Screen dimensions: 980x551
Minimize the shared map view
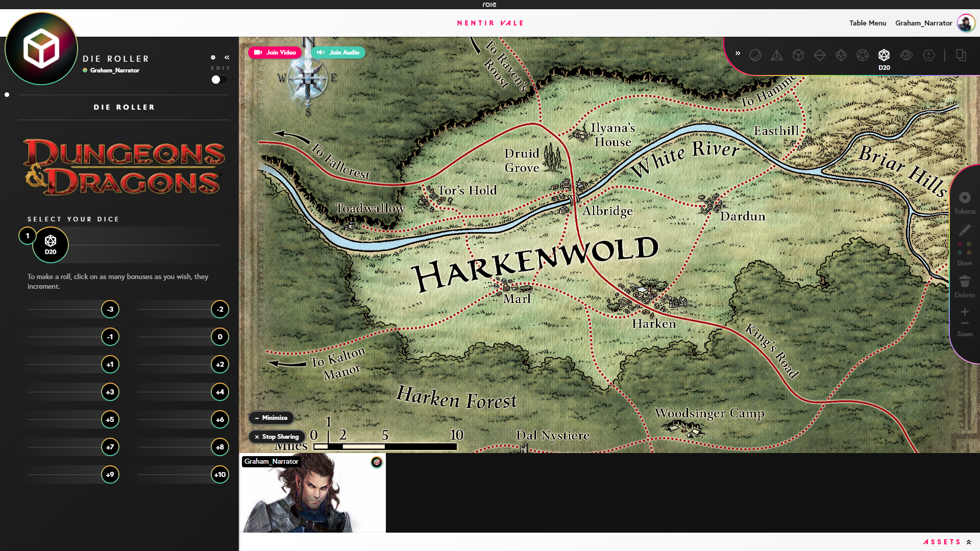(271, 418)
